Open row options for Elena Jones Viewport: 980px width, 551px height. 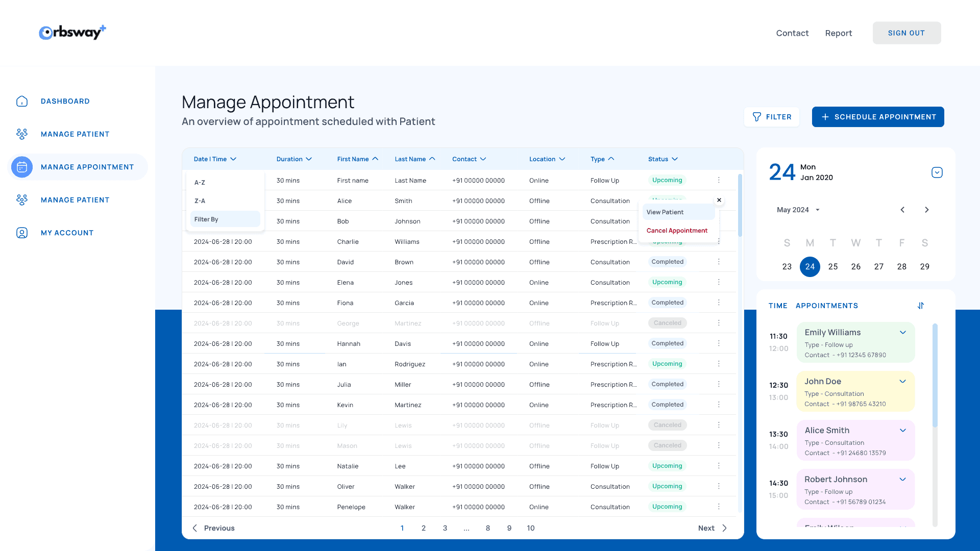[719, 282]
